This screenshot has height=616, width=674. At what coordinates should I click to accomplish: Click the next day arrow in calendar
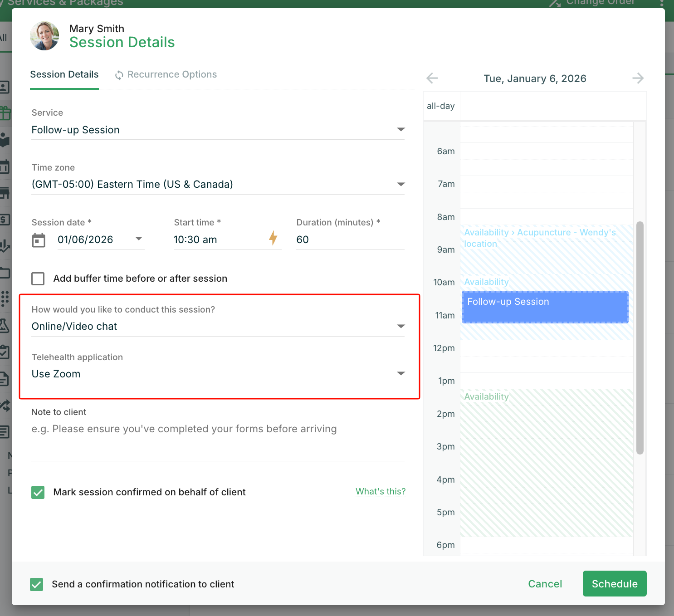coord(638,78)
